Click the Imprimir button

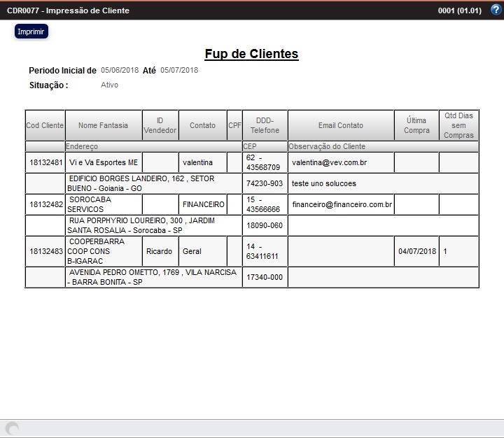click(x=31, y=31)
